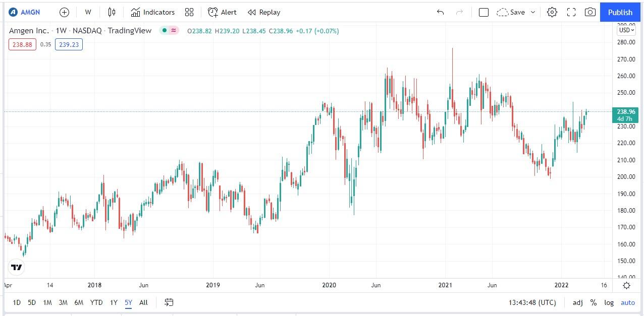Toggle percent scale mode
The width and height of the screenshot is (644, 316).
point(594,302)
